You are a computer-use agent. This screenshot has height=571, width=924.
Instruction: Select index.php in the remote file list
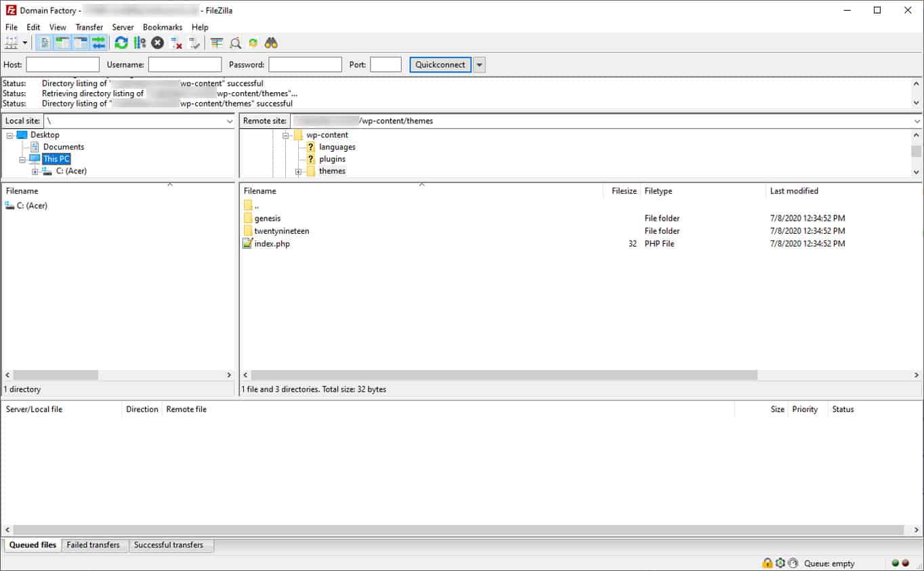click(272, 244)
